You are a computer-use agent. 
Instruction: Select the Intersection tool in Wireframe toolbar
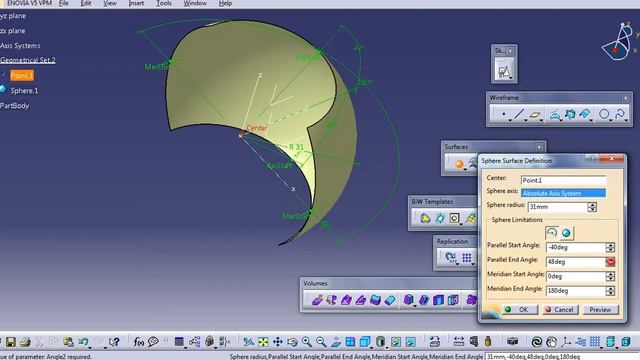(570, 115)
